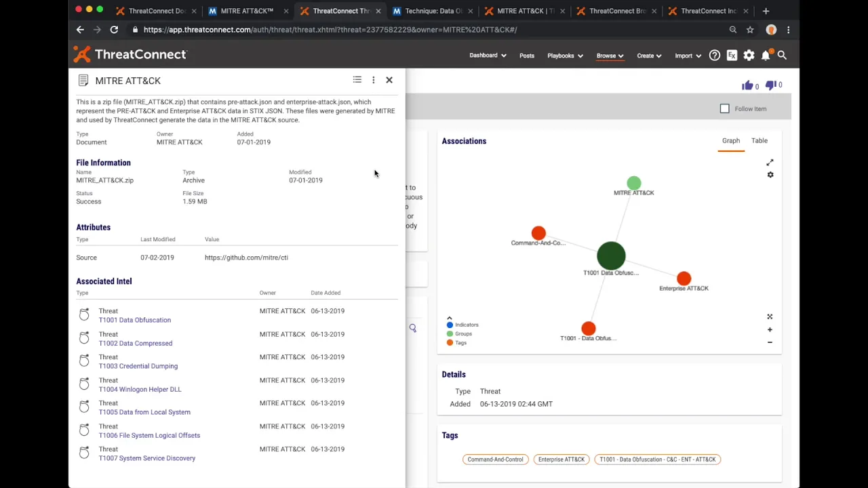This screenshot has width=868, height=488.
Task: Click the fit graph to view icon
Action: click(x=770, y=317)
